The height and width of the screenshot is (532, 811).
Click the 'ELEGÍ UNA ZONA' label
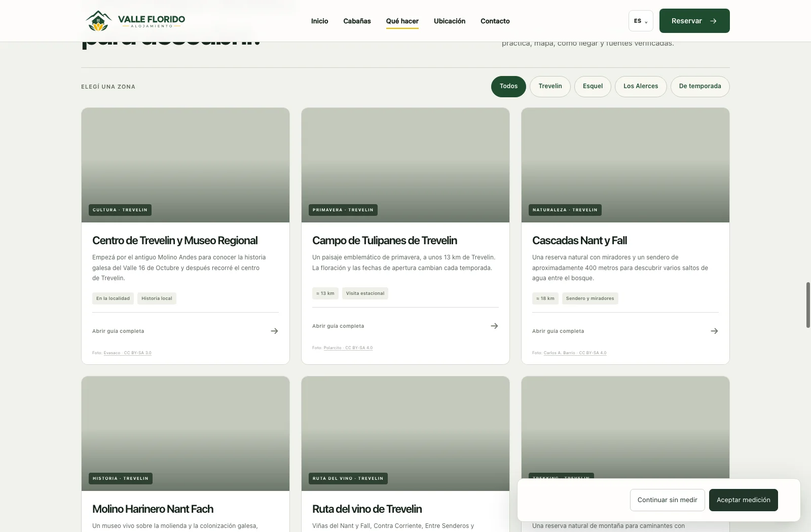108,87
